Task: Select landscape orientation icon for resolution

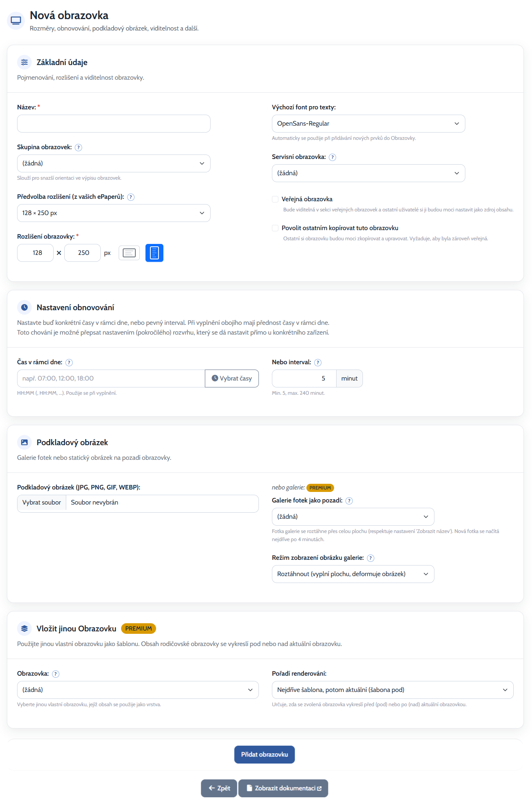Action: click(x=129, y=253)
